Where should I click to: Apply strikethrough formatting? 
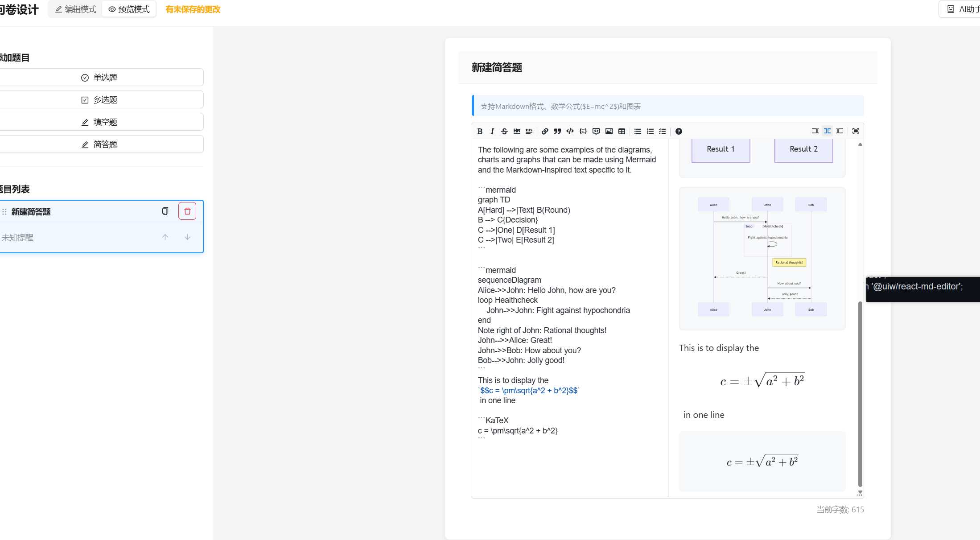coord(504,131)
